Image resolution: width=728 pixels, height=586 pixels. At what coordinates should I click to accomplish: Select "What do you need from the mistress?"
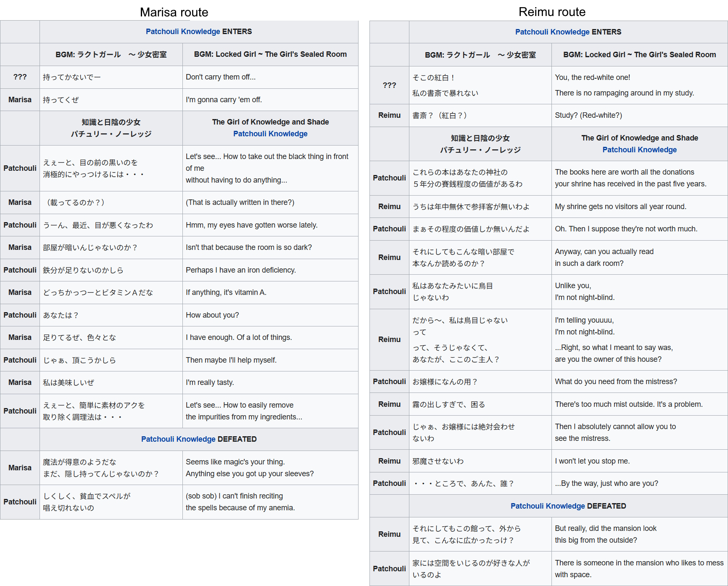click(x=616, y=382)
